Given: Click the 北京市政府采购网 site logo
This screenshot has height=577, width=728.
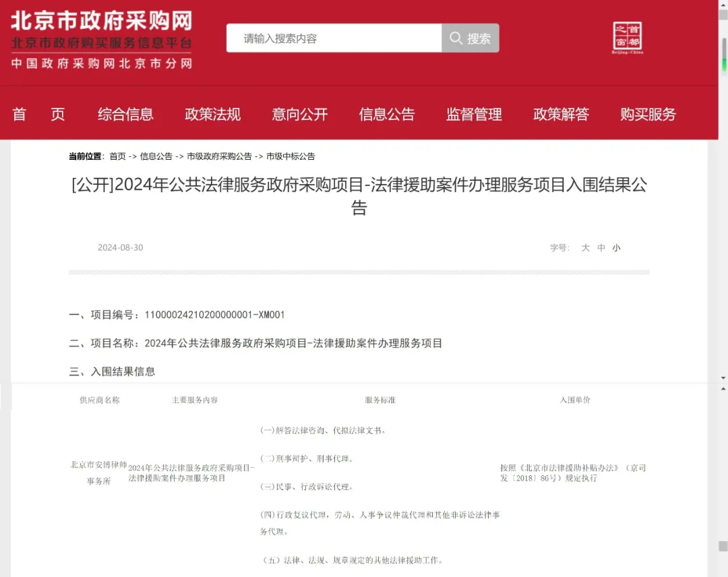Looking at the screenshot, I should tap(101, 21).
